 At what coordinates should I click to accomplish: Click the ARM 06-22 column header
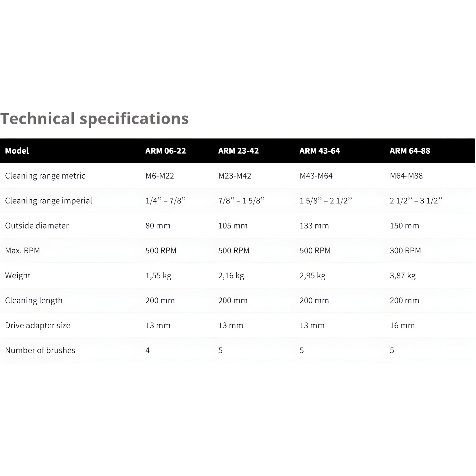165,151
